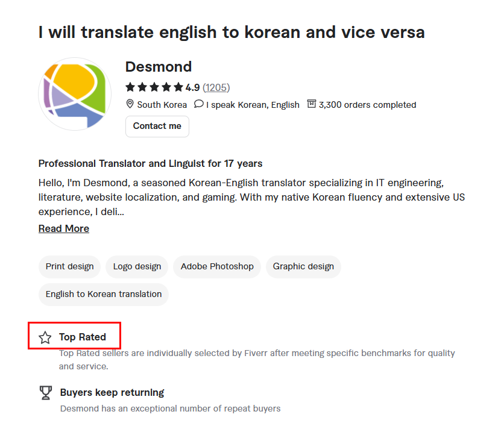Click the Top Rated star icon
This screenshot has height=432, width=504.
pyautogui.click(x=45, y=337)
